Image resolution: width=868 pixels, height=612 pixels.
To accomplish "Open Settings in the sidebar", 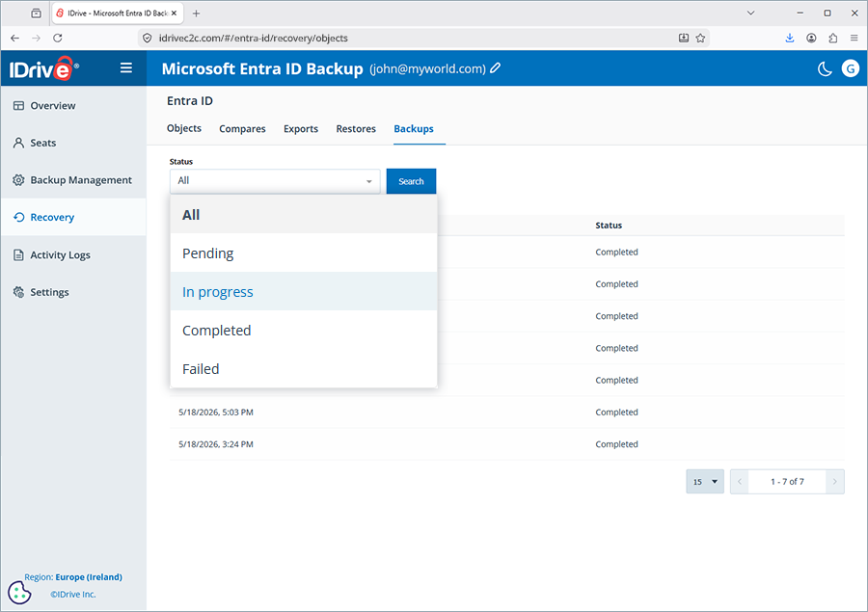I will (73, 292).
